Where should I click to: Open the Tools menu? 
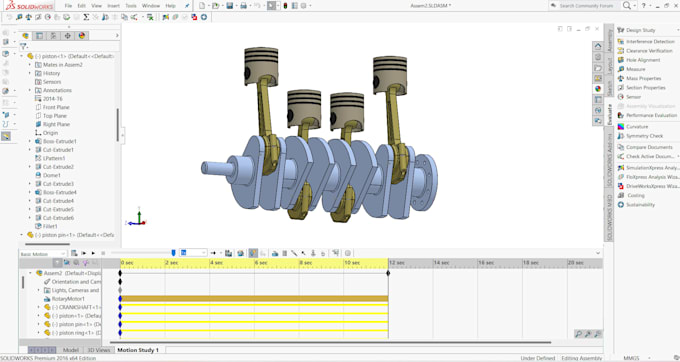point(131,6)
